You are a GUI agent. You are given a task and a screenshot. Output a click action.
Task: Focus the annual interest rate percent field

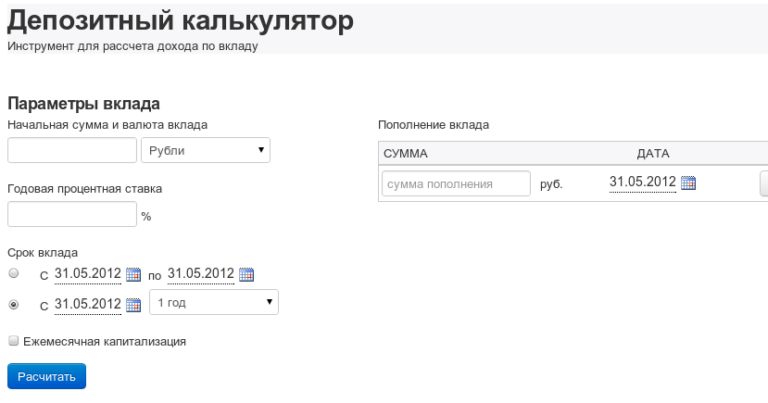(71, 214)
